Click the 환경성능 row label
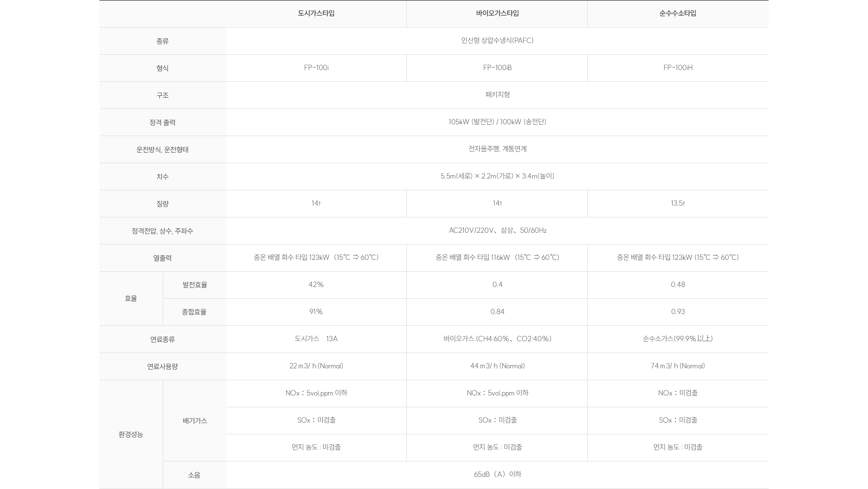 pyautogui.click(x=131, y=434)
